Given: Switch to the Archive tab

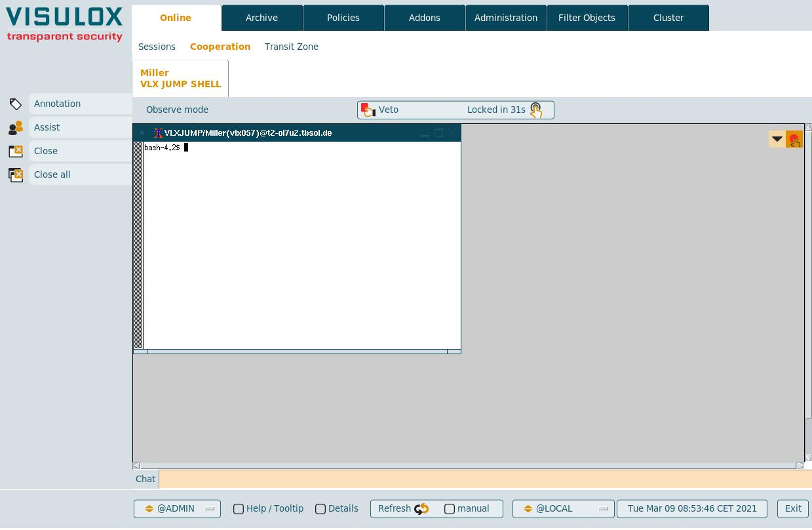Looking at the screenshot, I should (x=261, y=18).
